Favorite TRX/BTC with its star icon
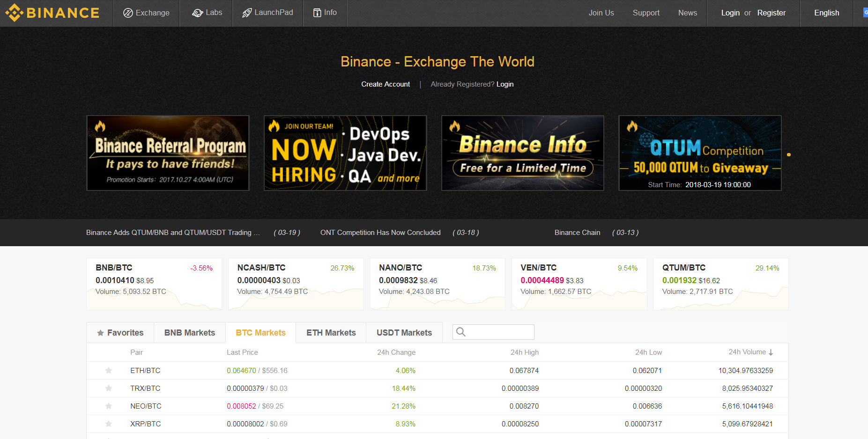The width and height of the screenshot is (868, 439). click(109, 388)
